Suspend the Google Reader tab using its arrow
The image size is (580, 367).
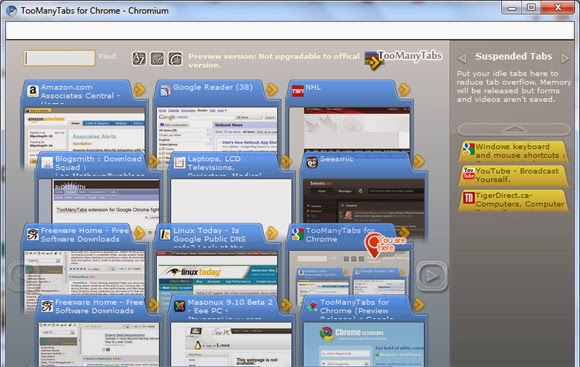coord(272,89)
